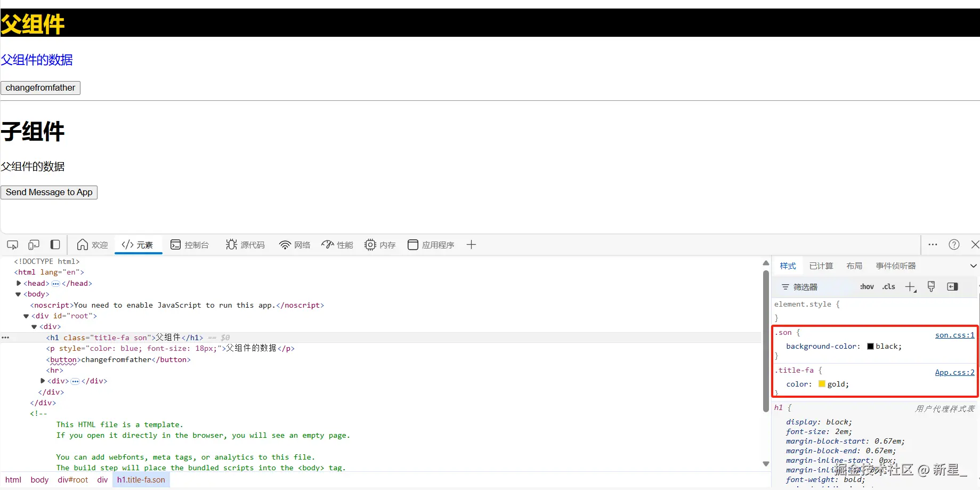Select the hr element row
Image resolution: width=980 pixels, height=490 pixels.
tap(380, 370)
